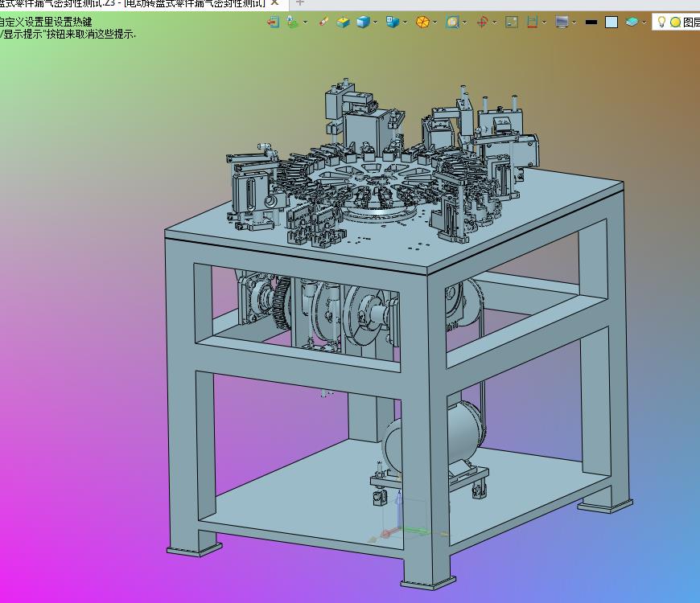This screenshot has width=700, height=603.
Task: Expand dropdown beside teal surface icon
Action: 644,22
